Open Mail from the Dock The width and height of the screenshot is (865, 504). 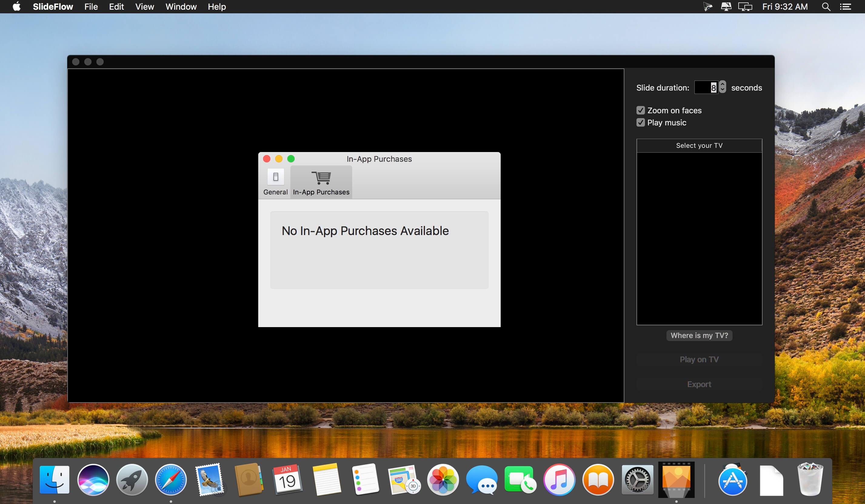click(210, 480)
